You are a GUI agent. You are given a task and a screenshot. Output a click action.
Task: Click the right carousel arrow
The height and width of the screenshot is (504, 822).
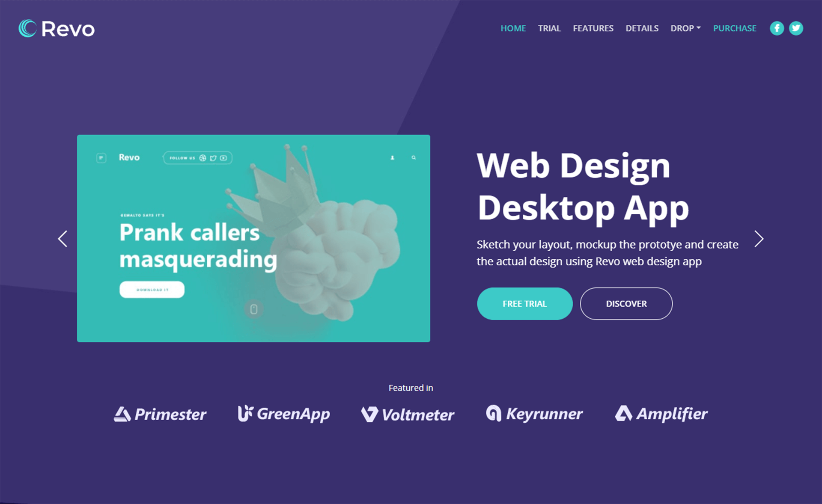click(x=760, y=238)
